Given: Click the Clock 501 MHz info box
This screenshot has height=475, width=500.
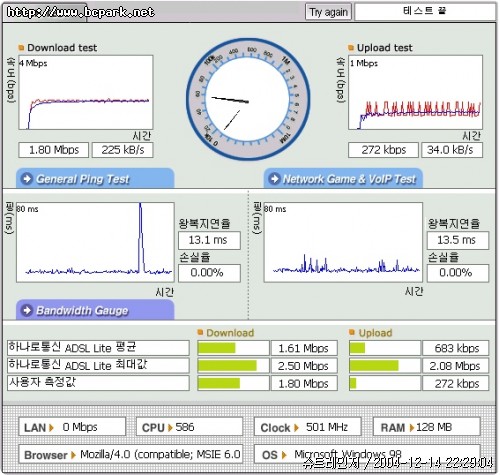Looking at the screenshot, I should pos(307,427).
